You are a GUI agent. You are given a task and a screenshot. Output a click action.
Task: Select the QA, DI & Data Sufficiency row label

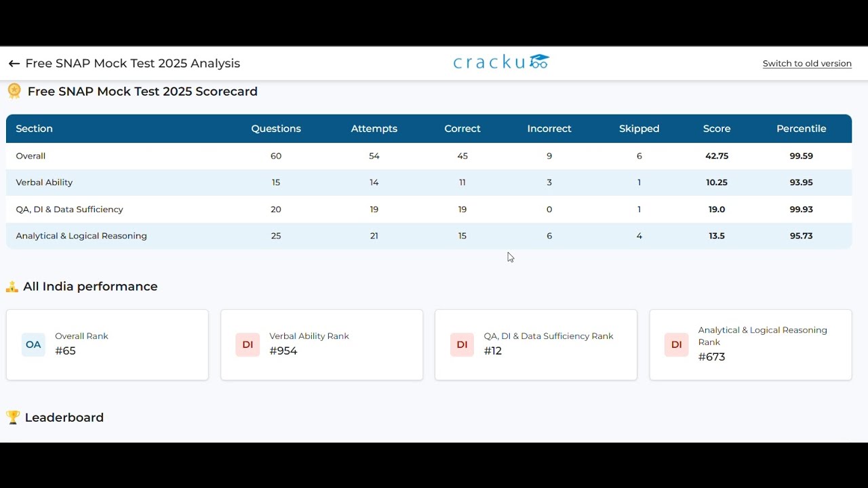coord(69,209)
